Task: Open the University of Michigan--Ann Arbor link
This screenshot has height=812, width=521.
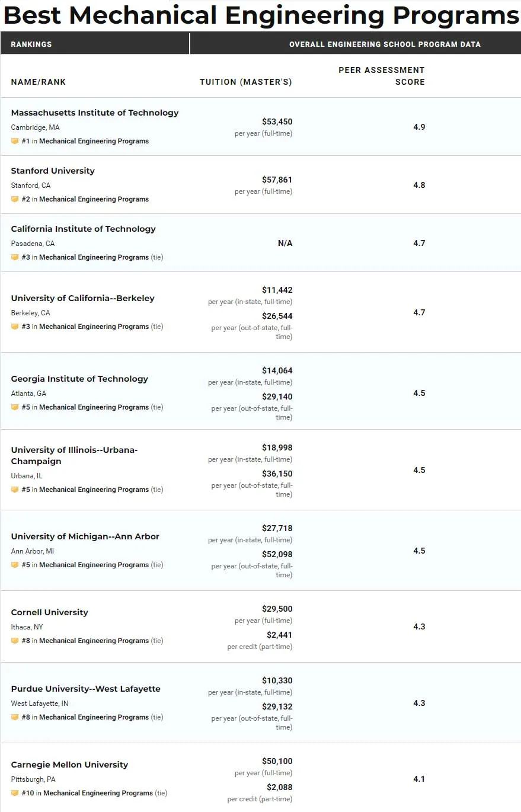Action: tap(85, 536)
